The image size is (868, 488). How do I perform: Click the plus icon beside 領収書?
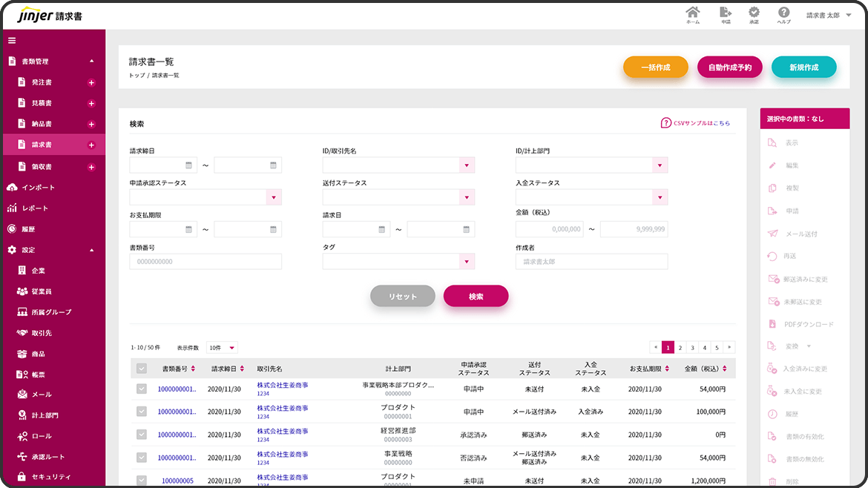91,167
